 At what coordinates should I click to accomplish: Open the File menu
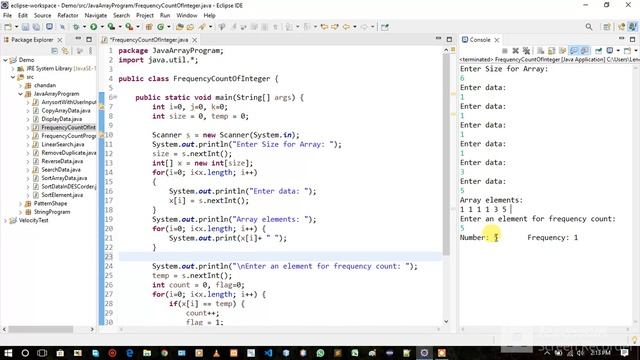tap(7, 16)
